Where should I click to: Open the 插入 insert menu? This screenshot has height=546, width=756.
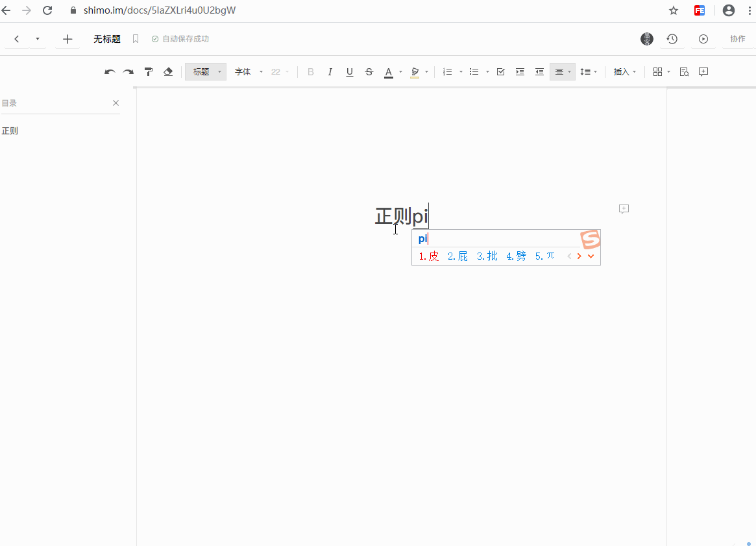click(624, 72)
